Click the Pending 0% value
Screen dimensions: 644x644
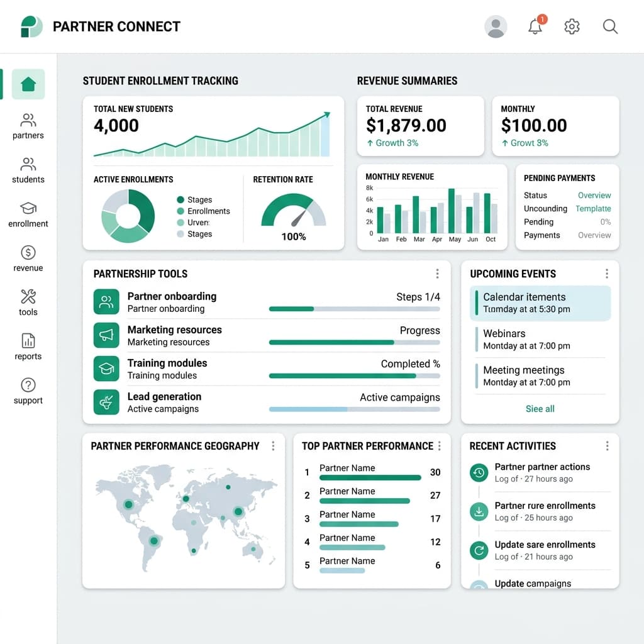click(x=606, y=222)
